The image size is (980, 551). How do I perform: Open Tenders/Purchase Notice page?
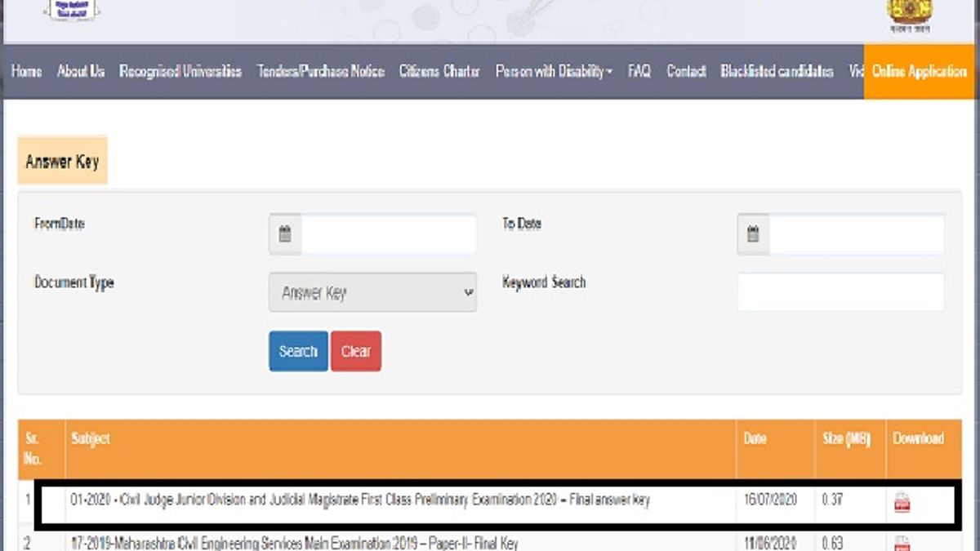321,72
